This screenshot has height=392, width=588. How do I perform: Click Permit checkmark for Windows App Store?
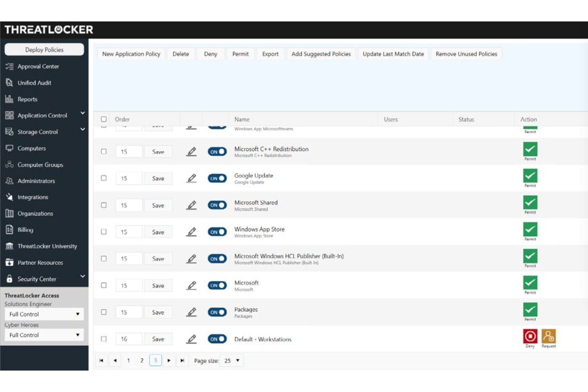530,229
